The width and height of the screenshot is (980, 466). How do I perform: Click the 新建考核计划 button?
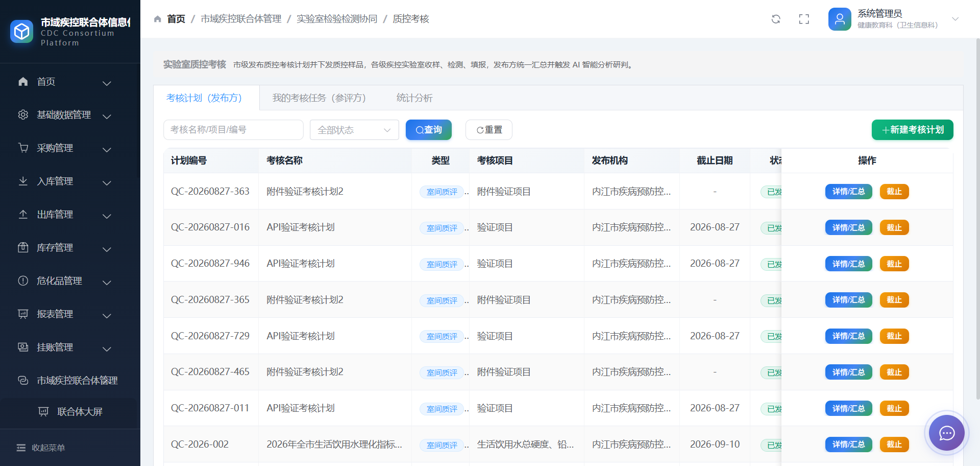(x=913, y=130)
